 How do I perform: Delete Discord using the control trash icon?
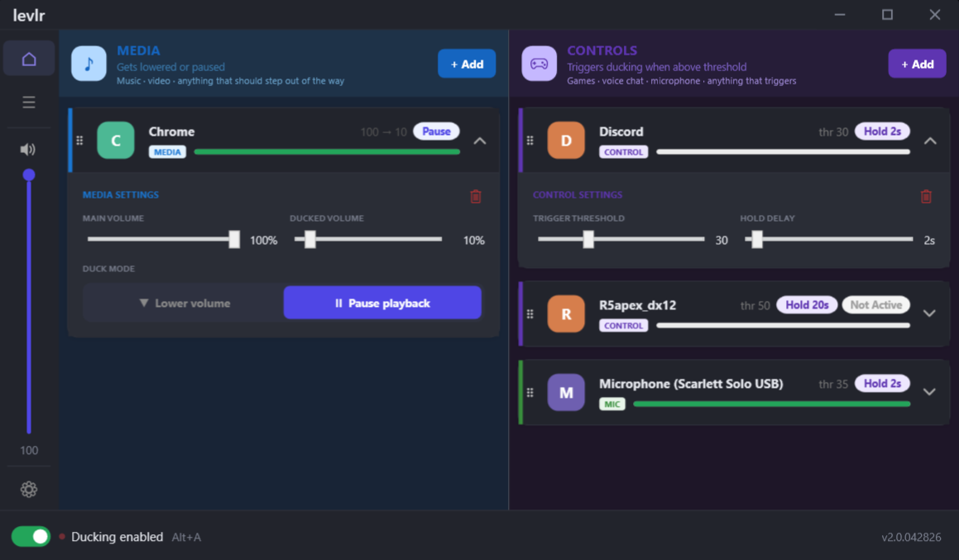point(926,196)
